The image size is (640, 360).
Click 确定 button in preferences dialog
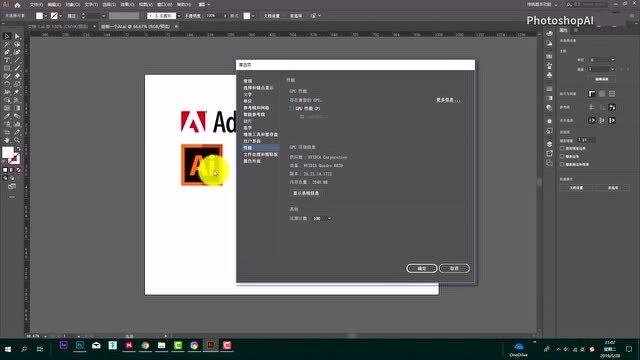coord(422,268)
